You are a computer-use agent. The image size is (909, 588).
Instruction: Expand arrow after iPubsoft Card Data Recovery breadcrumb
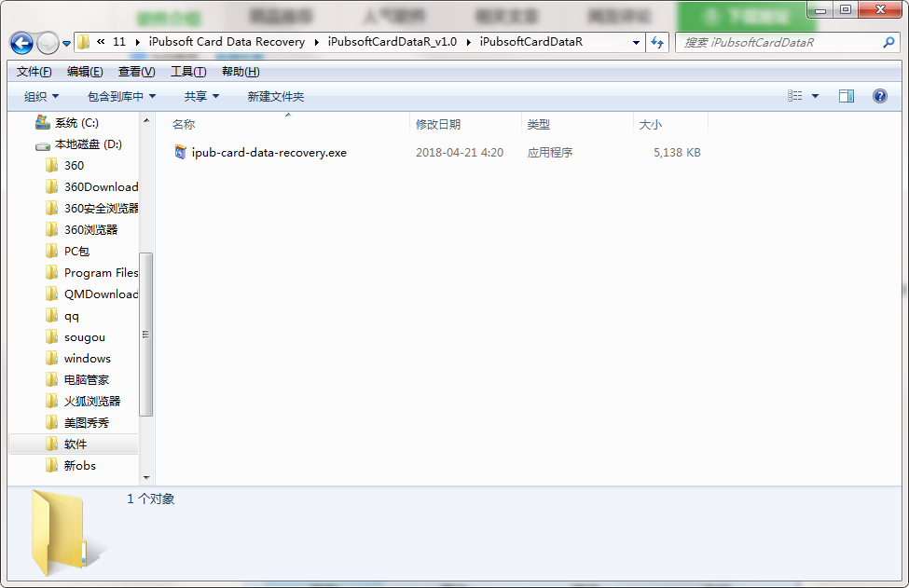(317, 42)
